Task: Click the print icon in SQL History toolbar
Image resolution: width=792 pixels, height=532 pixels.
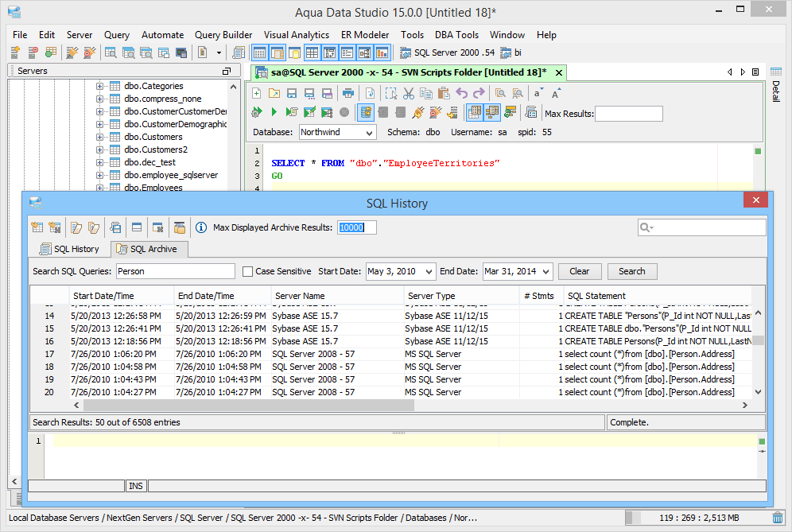Action: (x=115, y=227)
